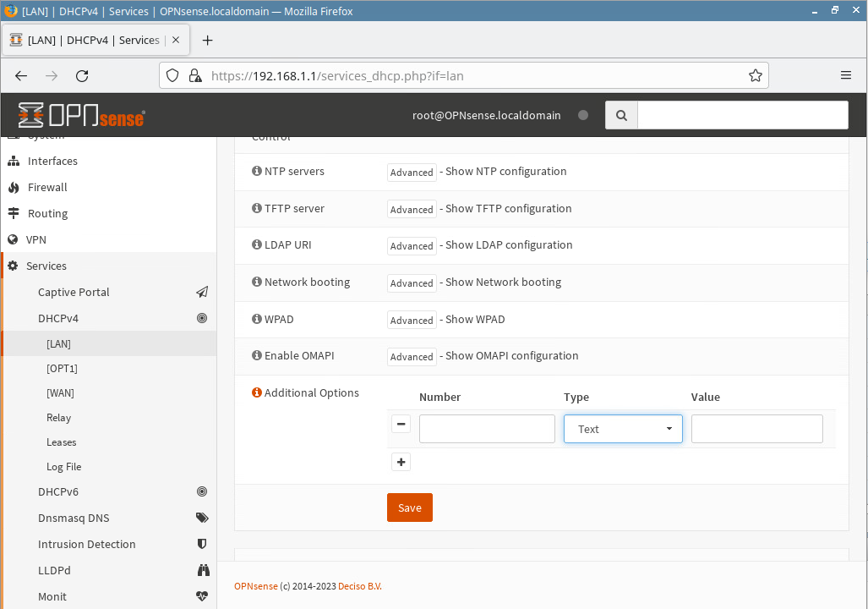The image size is (868, 609).
Task: Click the info icon beside NTP servers
Action: 257,171
